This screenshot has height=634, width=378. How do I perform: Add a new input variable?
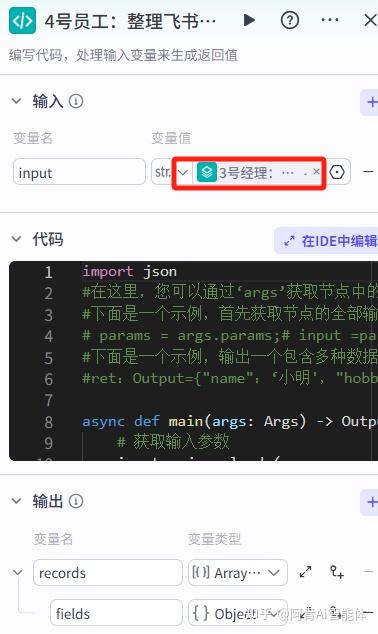point(371,102)
